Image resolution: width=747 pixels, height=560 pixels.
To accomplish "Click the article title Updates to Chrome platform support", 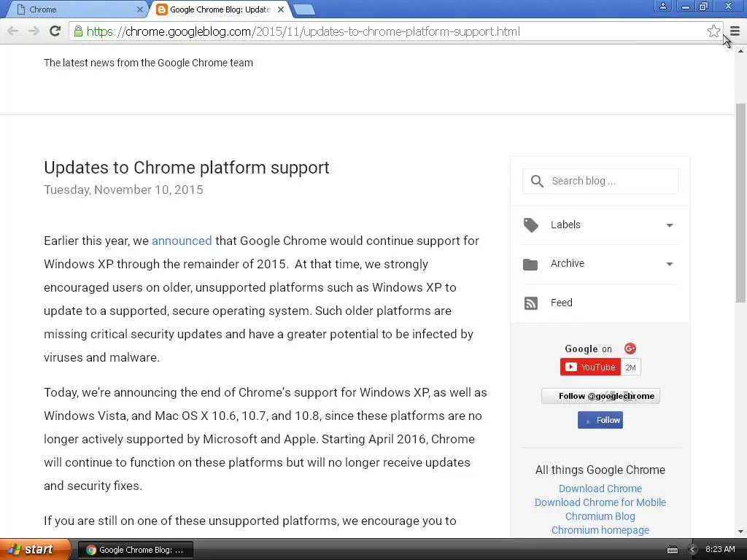I will [x=187, y=168].
